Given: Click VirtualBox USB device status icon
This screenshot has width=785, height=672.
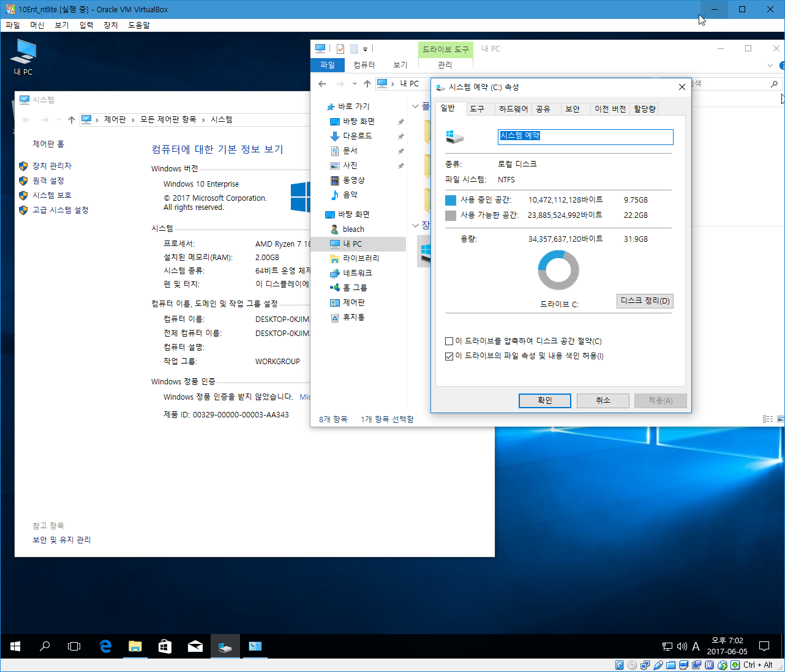Looking at the screenshot, I should (658, 665).
